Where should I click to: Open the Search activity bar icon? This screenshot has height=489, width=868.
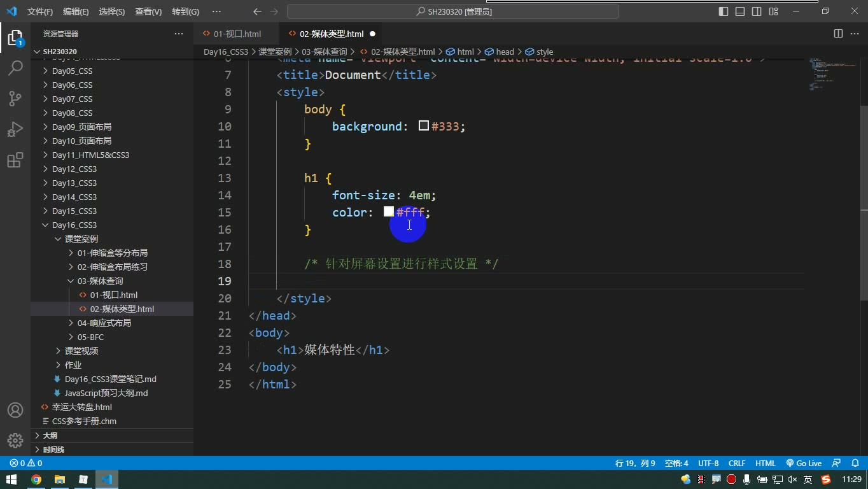tap(15, 67)
